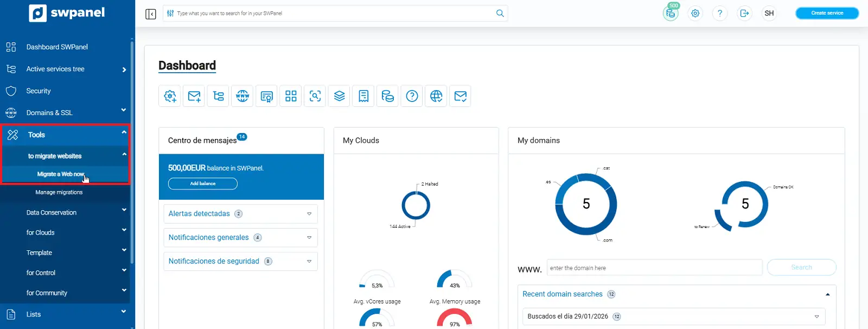Click the invoice receipt shortcut icon
This screenshot has height=329, width=868.
(x=363, y=96)
